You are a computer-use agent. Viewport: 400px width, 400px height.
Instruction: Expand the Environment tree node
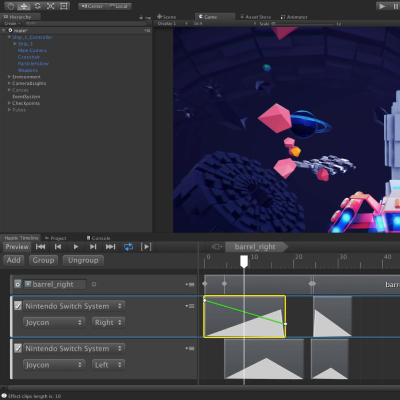(x=9, y=77)
